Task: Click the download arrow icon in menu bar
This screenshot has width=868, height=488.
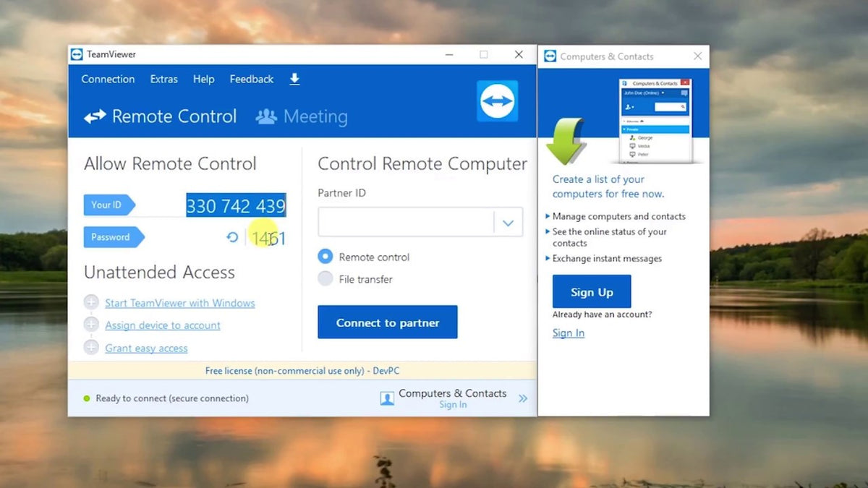Action: coord(294,80)
